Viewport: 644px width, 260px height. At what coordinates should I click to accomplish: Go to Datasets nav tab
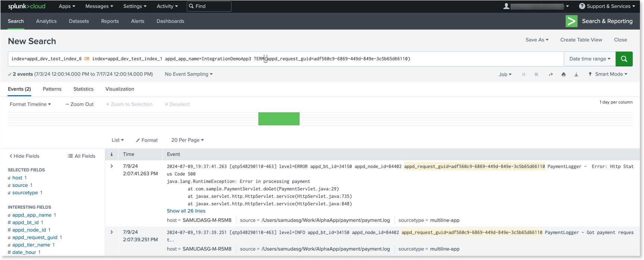pos(79,21)
